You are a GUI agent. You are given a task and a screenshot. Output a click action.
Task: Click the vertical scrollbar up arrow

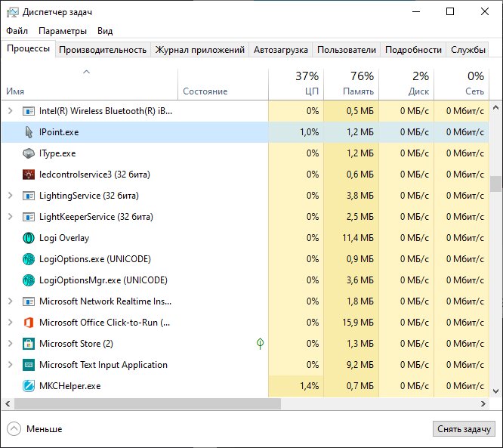pyautogui.click(x=496, y=107)
